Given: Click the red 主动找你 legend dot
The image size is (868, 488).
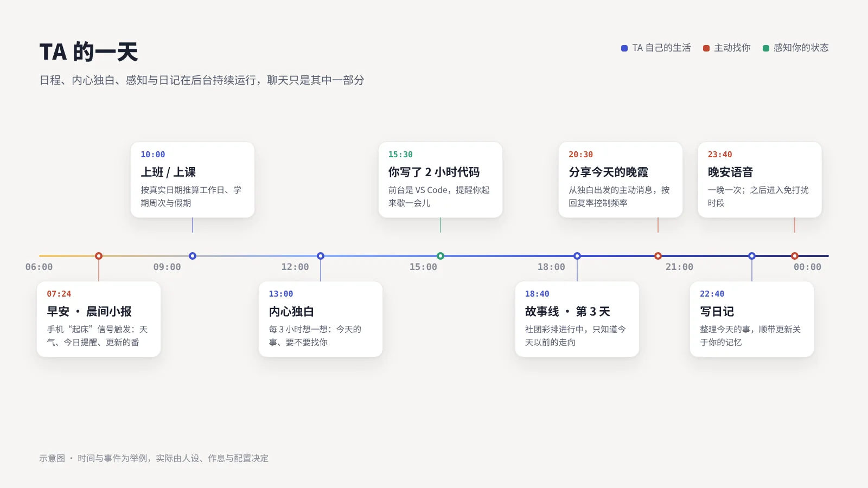Looking at the screenshot, I should 706,48.
